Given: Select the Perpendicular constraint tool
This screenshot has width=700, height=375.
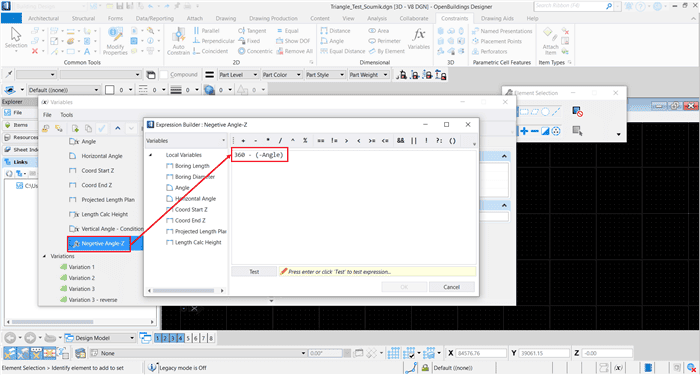Looking at the screenshot, I should (x=213, y=41).
